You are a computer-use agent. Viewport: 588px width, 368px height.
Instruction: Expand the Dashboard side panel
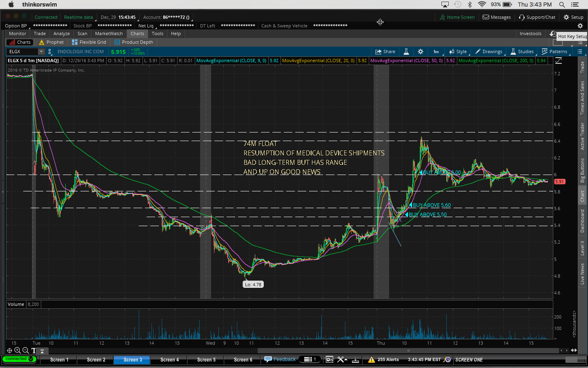click(583, 221)
